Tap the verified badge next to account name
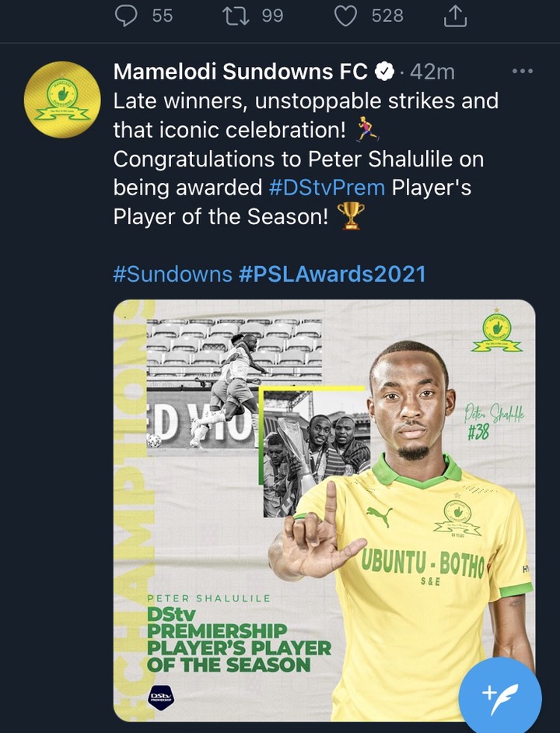 coord(384,72)
